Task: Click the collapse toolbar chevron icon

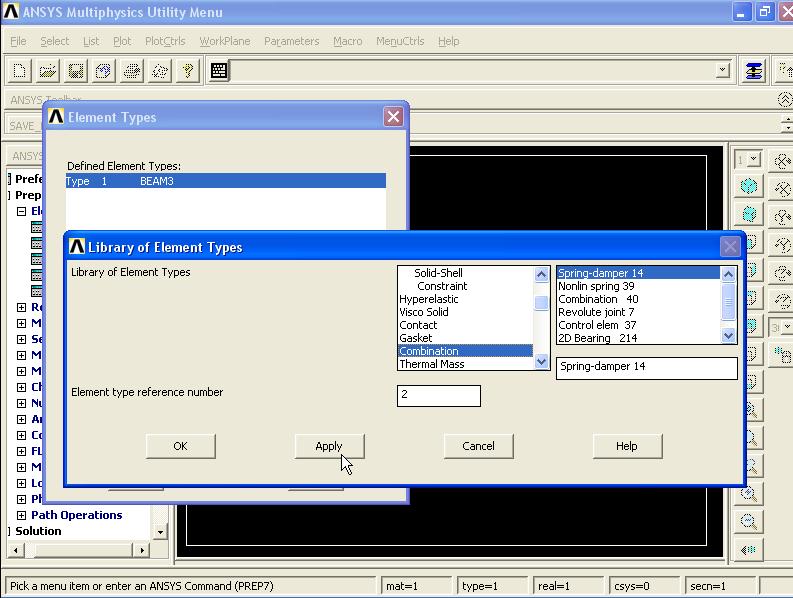Action: [x=785, y=100]
